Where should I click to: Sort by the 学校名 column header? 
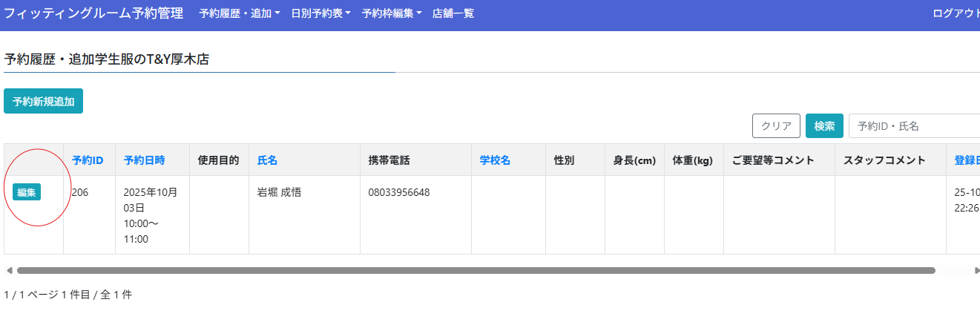[x=495, y=160]
